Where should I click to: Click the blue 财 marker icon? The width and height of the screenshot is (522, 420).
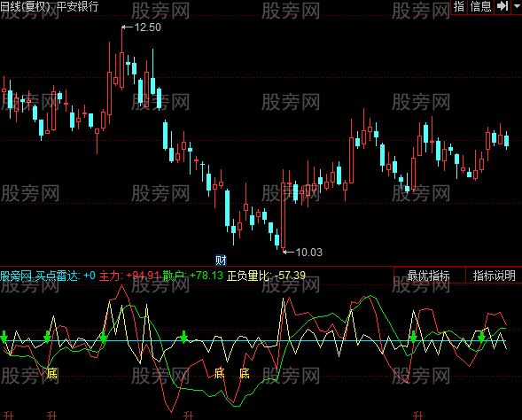pyautogui.click(x=221, y=261)
